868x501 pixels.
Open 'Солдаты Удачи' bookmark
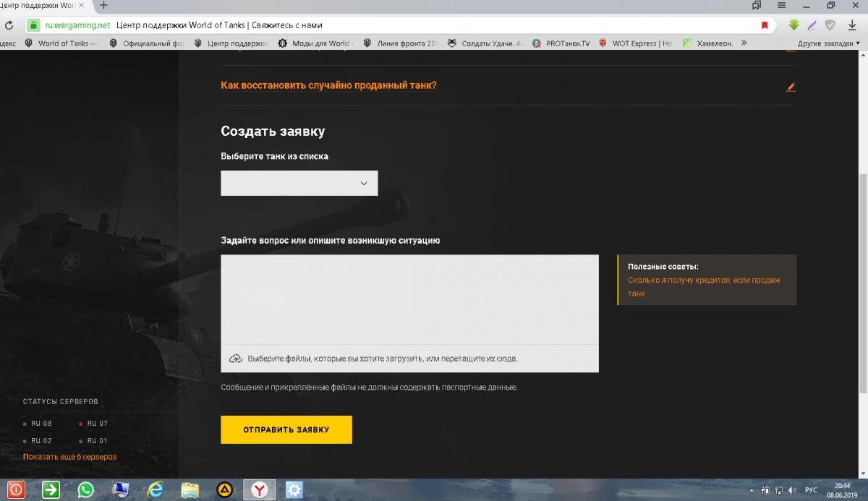[485, 43]
